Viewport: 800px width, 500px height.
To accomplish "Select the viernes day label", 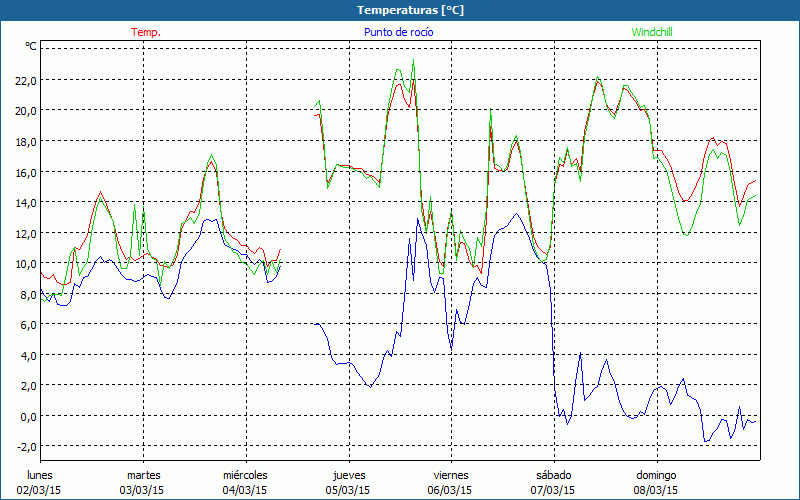I will click(x=451, y=475).
